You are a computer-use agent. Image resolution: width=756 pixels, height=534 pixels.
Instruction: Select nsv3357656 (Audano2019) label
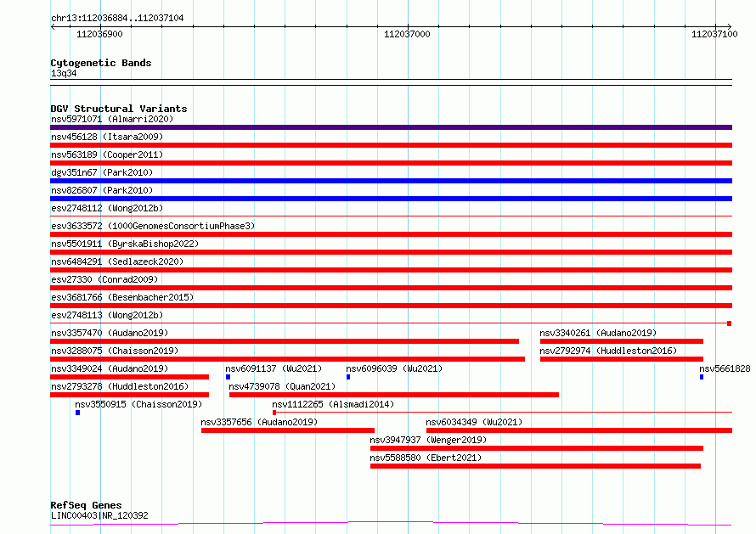tap(259, 422)
